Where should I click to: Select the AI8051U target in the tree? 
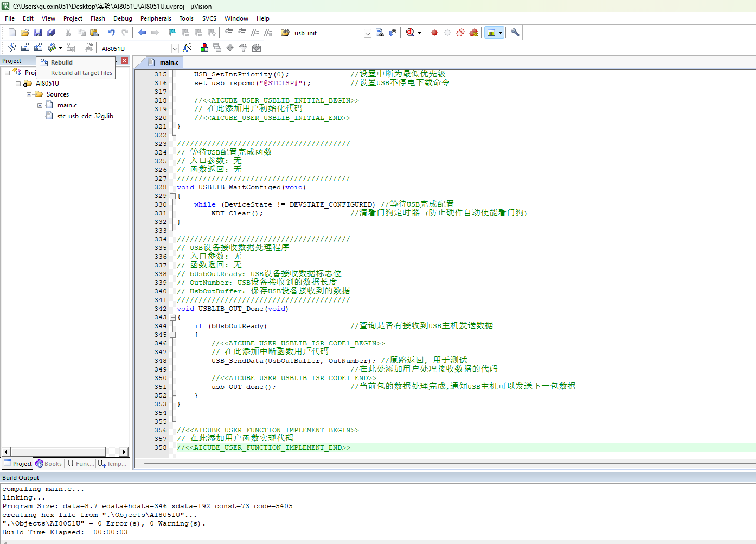[47, 84]
